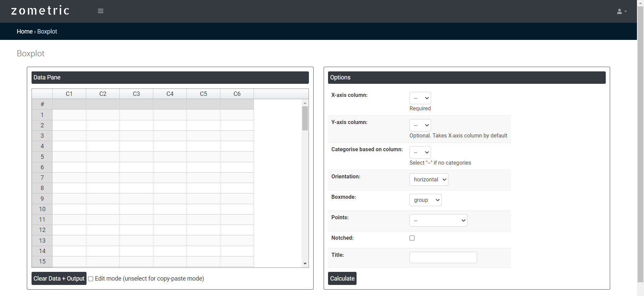Click the data pane scroll up arrow

pyautogui.click(x=305, y=103)
